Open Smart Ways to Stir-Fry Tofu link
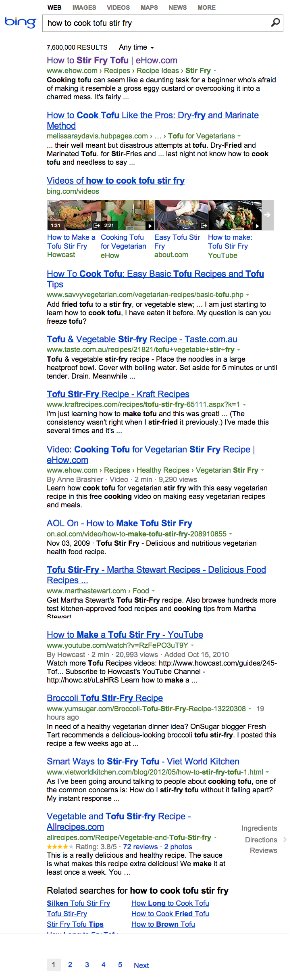 pos(143,761)
